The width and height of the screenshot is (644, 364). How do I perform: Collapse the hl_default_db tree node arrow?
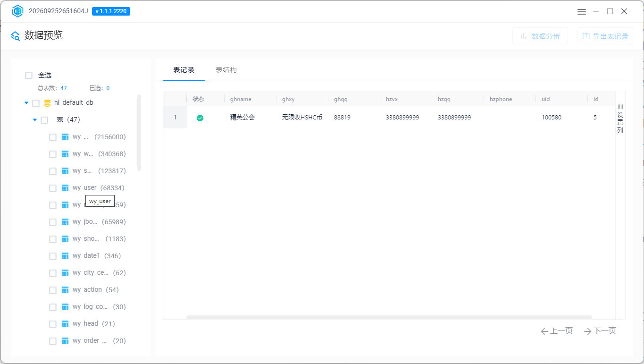[x=26, y=103]
